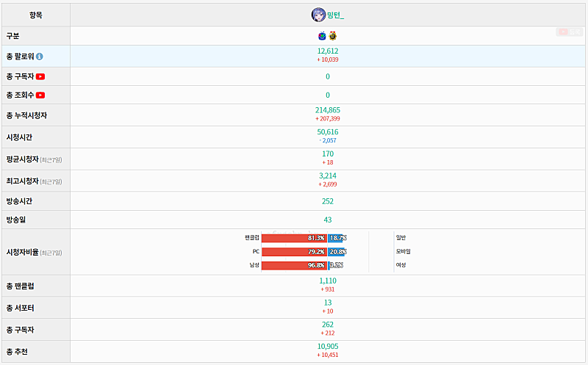Select the 총 누적시청자 row label
The height and width of the screenshot is (365, 588).
pos(26,115)
